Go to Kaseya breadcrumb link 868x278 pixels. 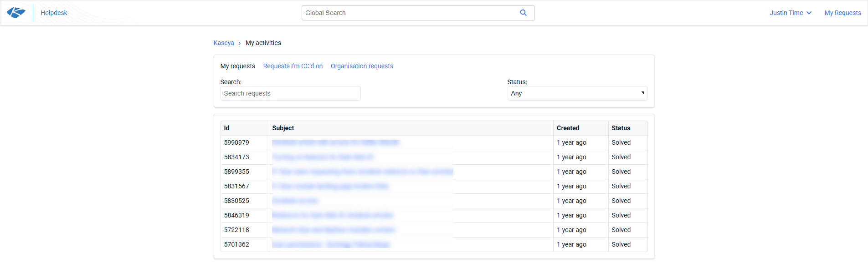click(x=223, y=43)
